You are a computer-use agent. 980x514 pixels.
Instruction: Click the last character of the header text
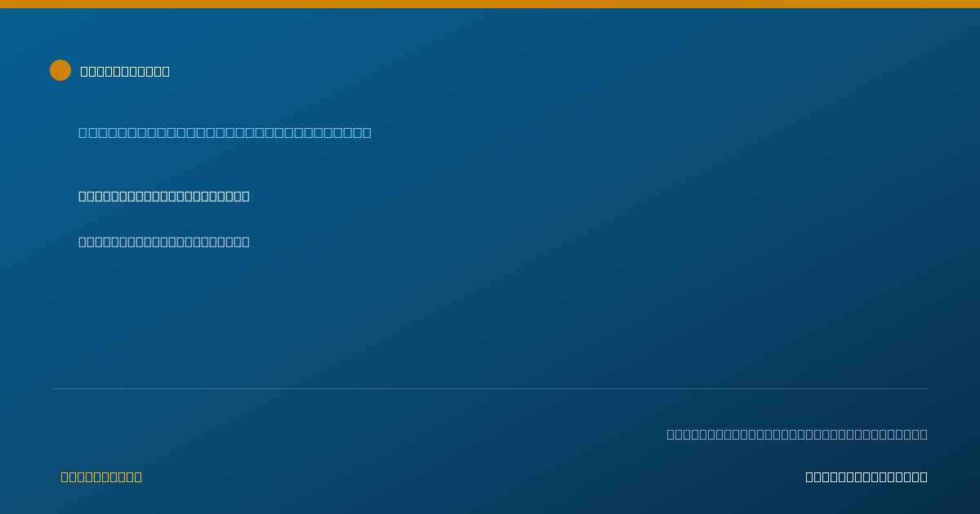click(166, 71)
